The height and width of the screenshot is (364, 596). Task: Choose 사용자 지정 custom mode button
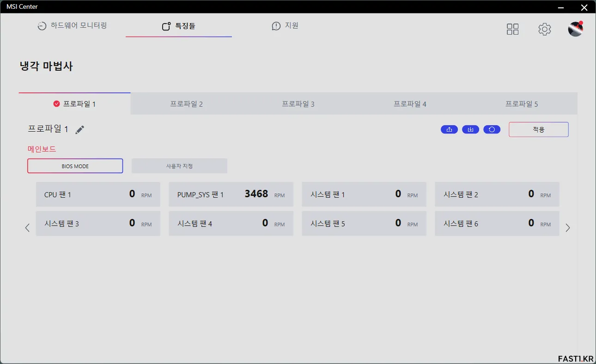(179, 166)
